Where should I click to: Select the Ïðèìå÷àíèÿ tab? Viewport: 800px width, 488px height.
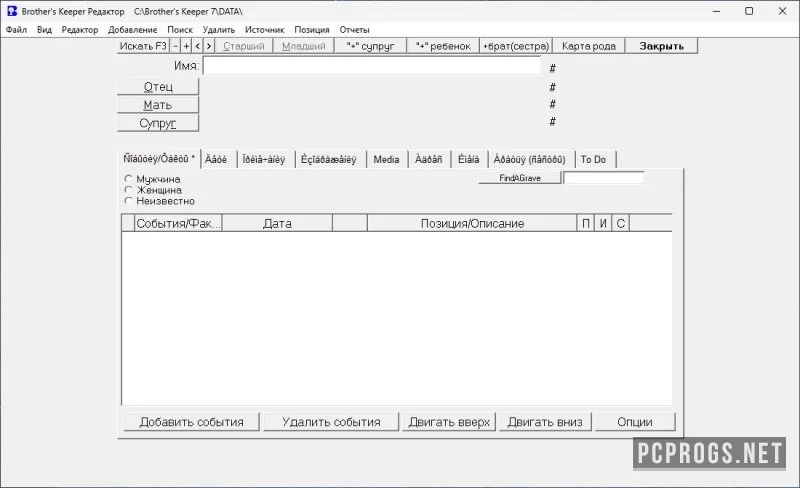pyautogui.click(x=264, y=159)
